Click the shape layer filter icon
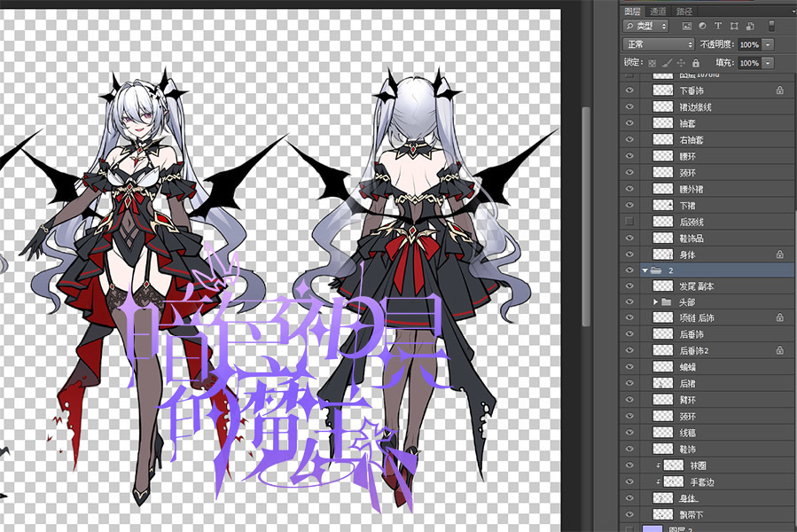The image size is (797, 532). [x=733, y=27]
